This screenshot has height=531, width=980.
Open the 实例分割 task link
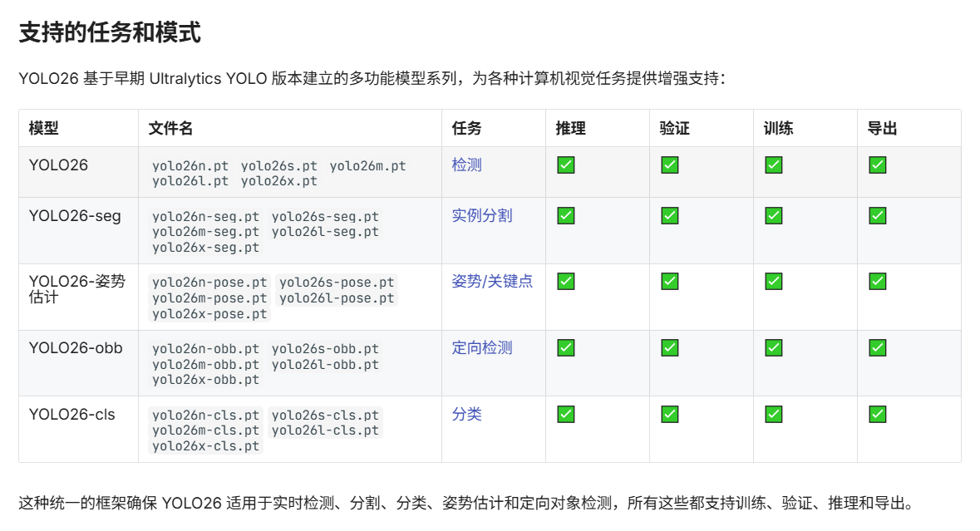[482, 215]
